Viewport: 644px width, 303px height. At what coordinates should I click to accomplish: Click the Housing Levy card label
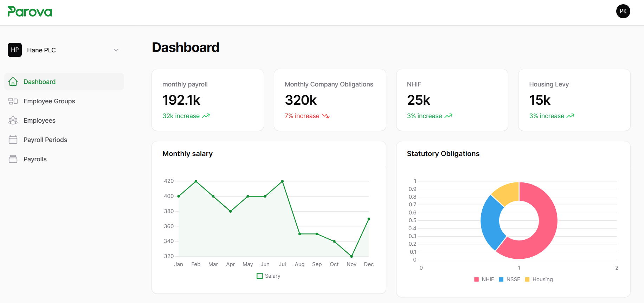click(x=549, y=84)
